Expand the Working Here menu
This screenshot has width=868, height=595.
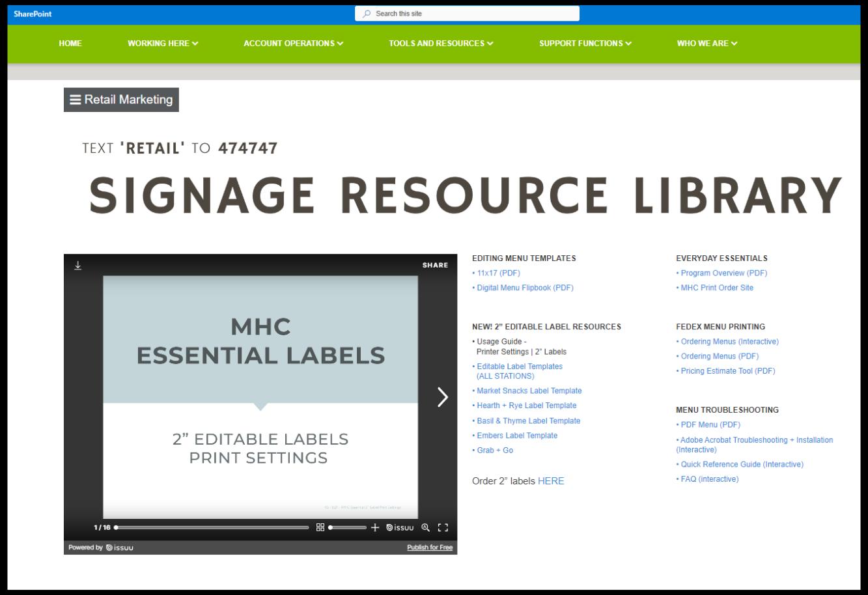pyautogui.click(x=163, y=44)
